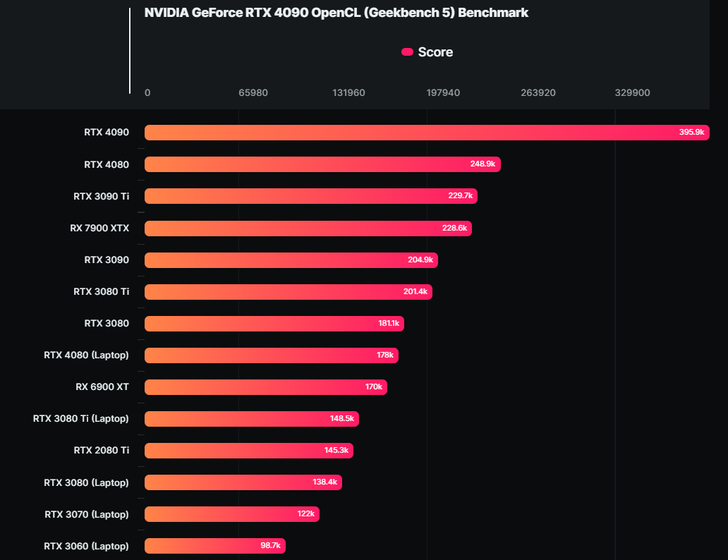This screenshot has width=728, height=560.
Task: Click the 229.7k score value
Action: pyautogui.click(x=460, y=196)
